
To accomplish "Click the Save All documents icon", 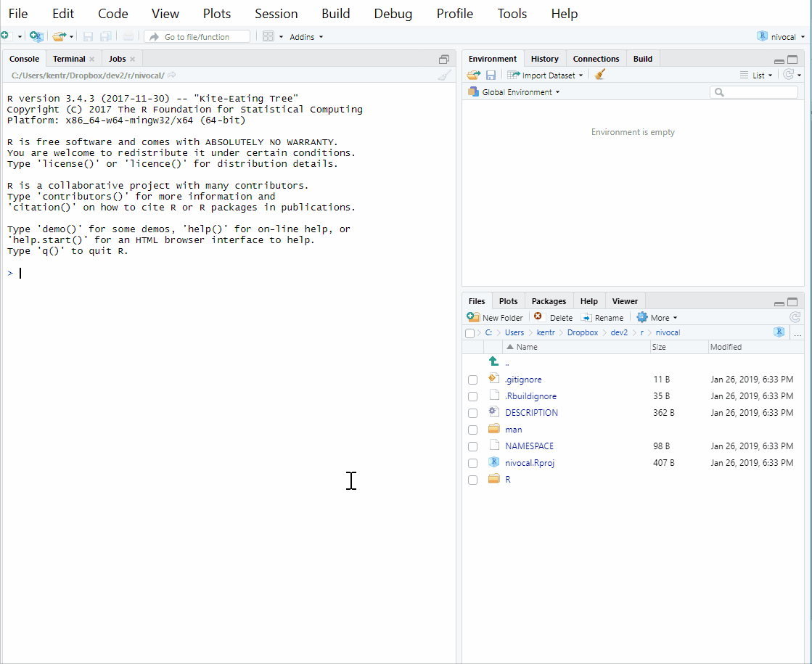I will 106,36.
